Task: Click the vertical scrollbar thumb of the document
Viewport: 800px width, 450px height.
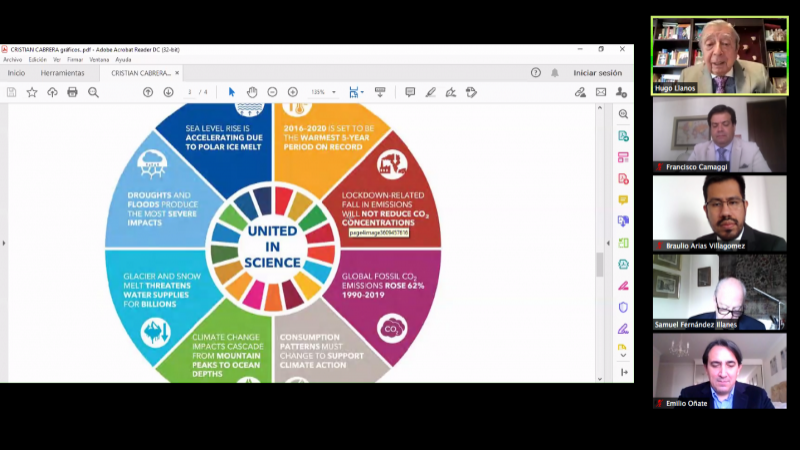Action: tap(600, 264)
